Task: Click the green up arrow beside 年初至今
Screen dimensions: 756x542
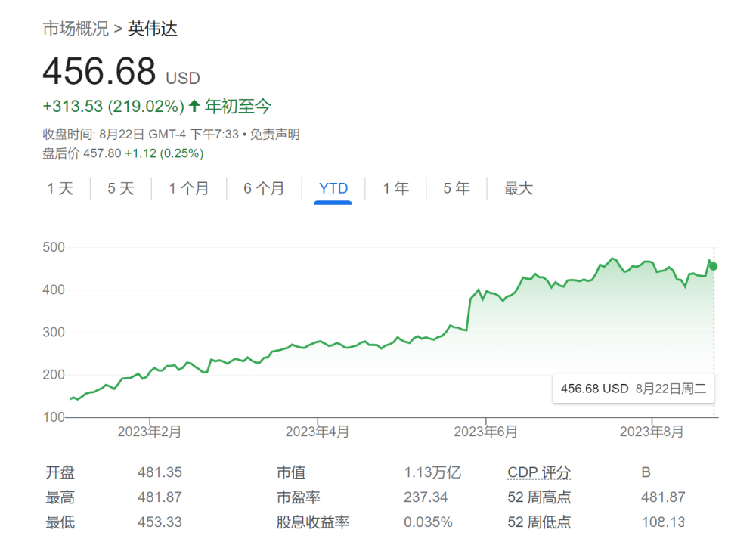Action: (194, 106)
